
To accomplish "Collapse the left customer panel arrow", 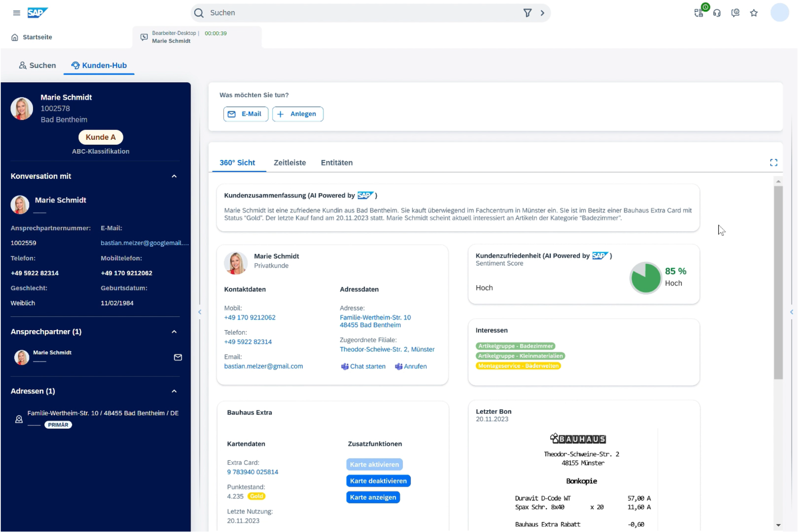I will click(x=199, y=312).
